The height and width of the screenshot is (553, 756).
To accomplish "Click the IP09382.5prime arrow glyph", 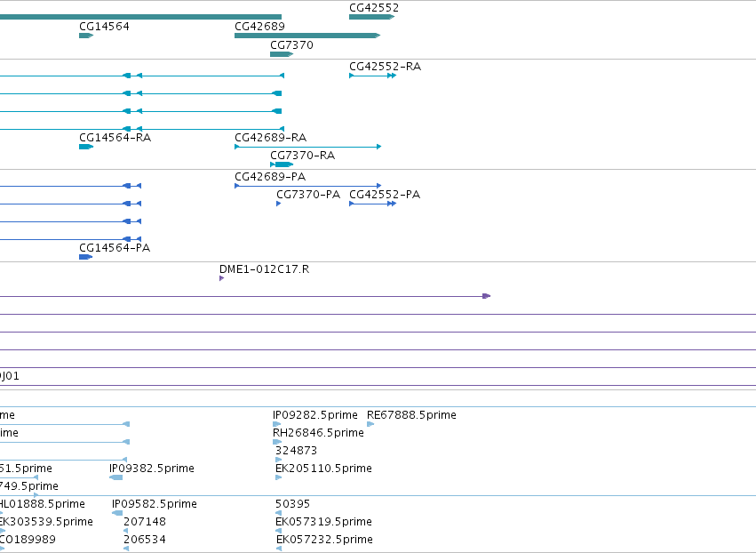I will pos(116,477).
